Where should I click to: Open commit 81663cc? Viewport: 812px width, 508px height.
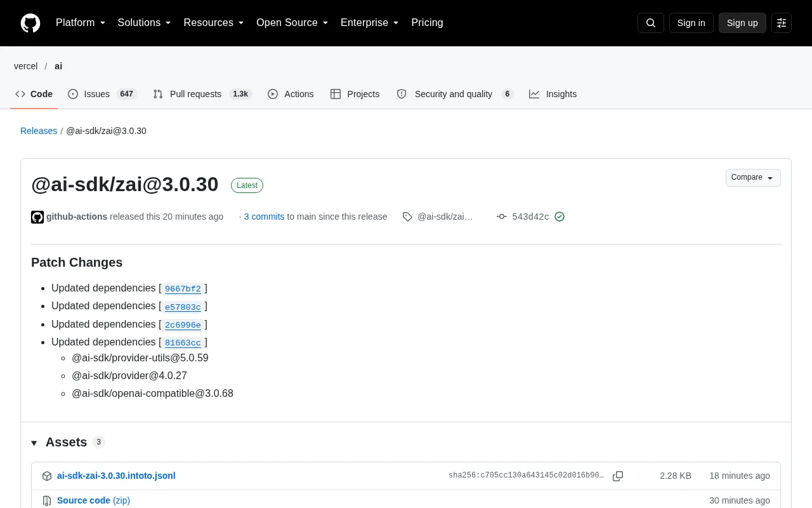coord(183,342)
